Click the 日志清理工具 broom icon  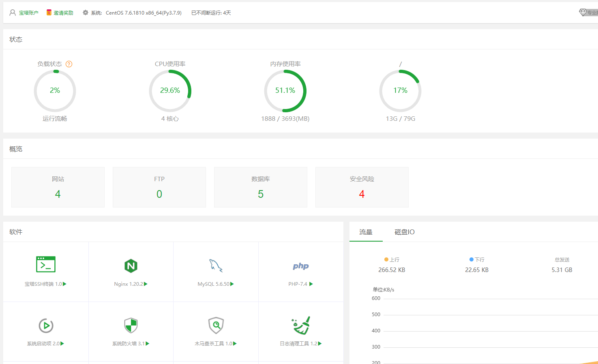(300, 325)
